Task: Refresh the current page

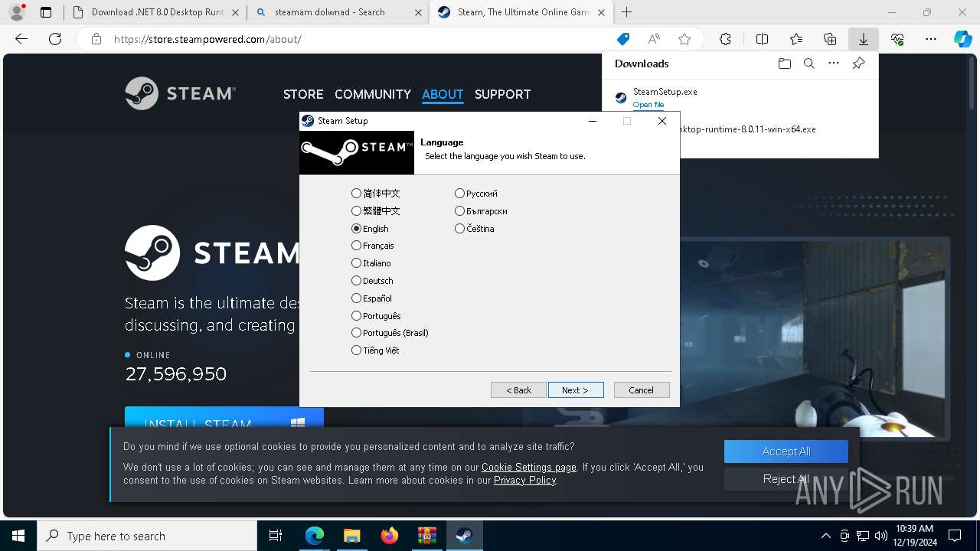Action: (55, 39)
